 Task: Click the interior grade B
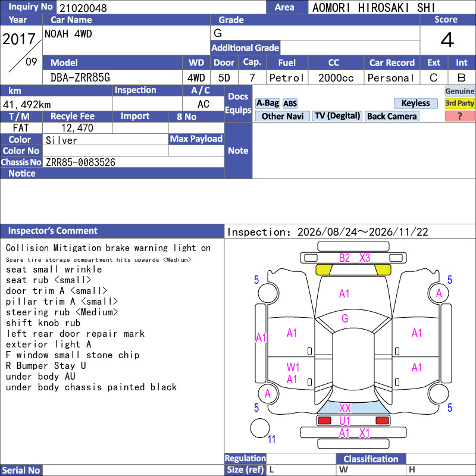[462, 78]
